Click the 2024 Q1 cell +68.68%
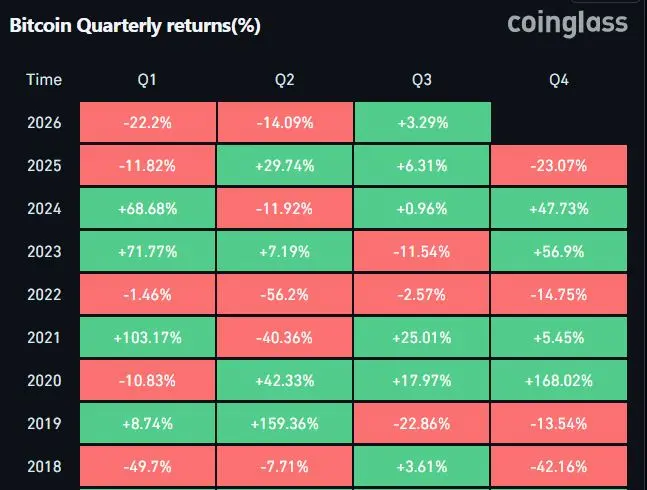647x490 pixels. coord(147,208)
